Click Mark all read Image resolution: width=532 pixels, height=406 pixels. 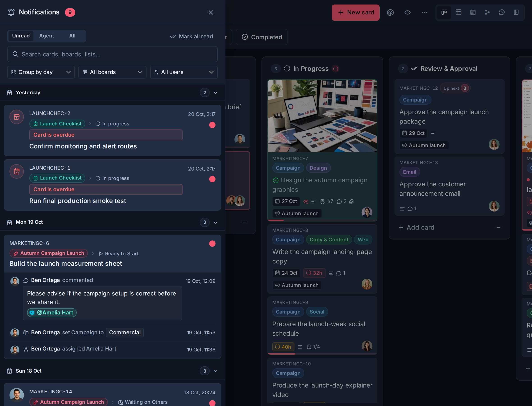[x=191, y=36]
